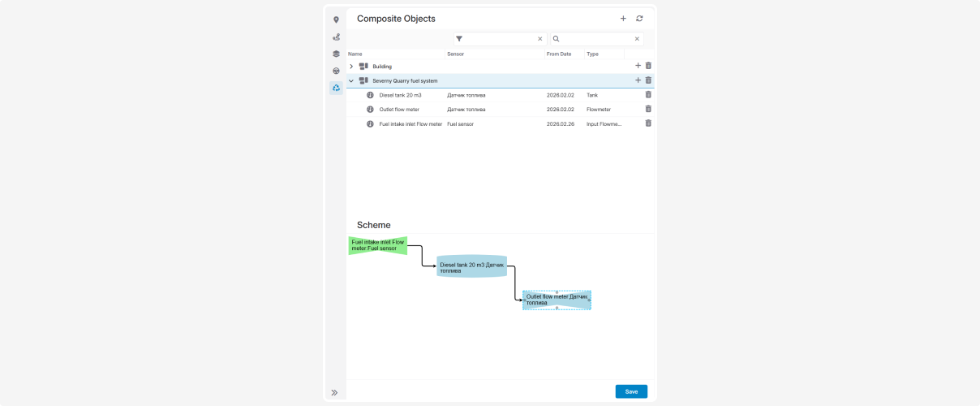980x406 pixels.
Task: Expand the sidebar with double chevron
Action: pyautogui.click(x=334, y=392)
